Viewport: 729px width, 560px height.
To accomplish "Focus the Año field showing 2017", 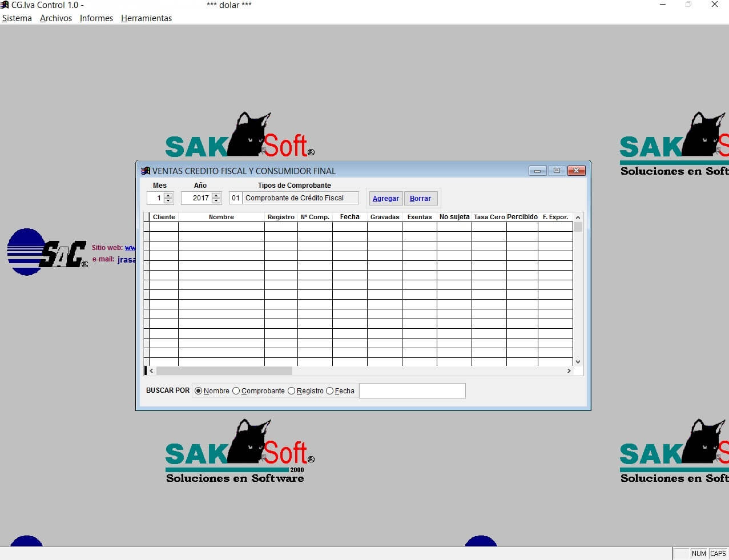I will point(196,198).
